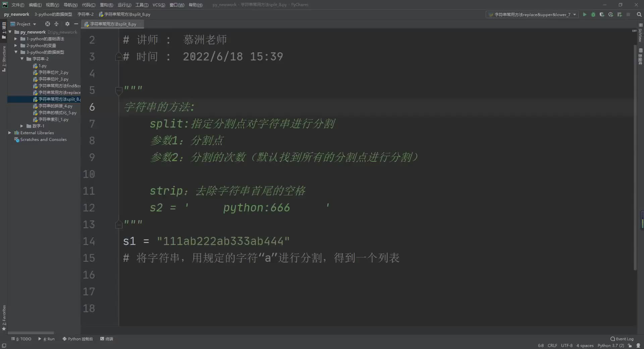Click the 3-python的数据类型 breadcrumb

[x=53, y=14]
